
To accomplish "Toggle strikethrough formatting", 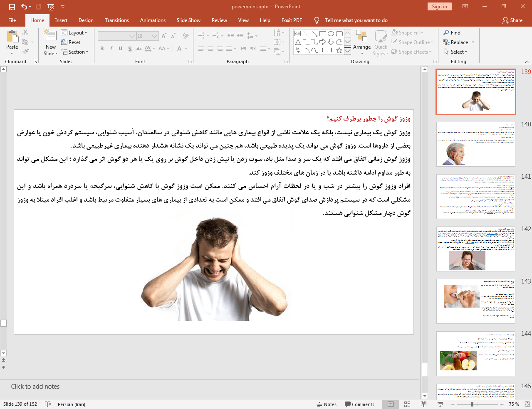I will (139, 49).
